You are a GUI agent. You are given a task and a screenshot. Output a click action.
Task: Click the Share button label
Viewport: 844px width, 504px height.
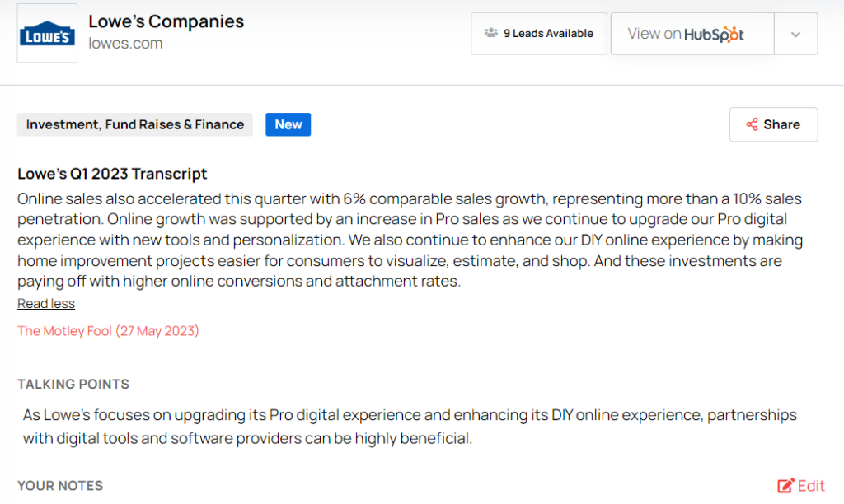(x=781, y=124)
